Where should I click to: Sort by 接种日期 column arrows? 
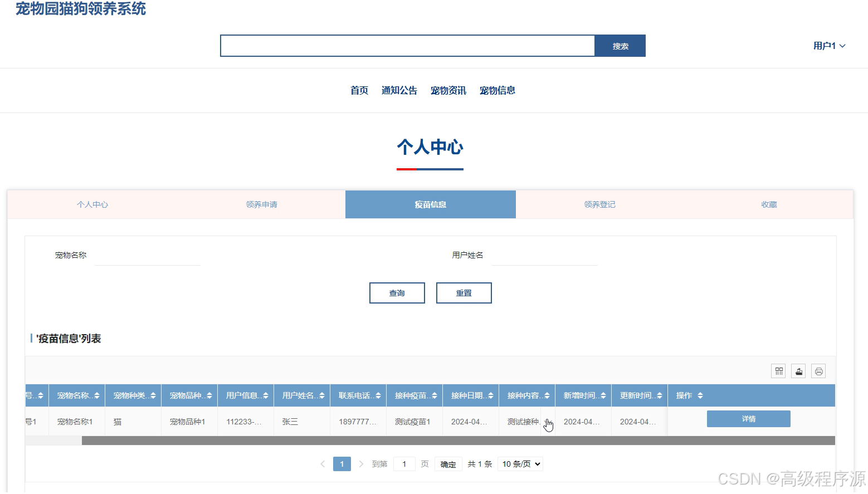[491, 395]
